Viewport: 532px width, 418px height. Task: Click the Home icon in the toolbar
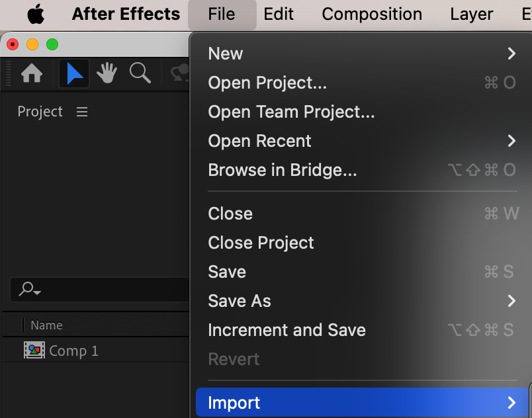[32, 73]
